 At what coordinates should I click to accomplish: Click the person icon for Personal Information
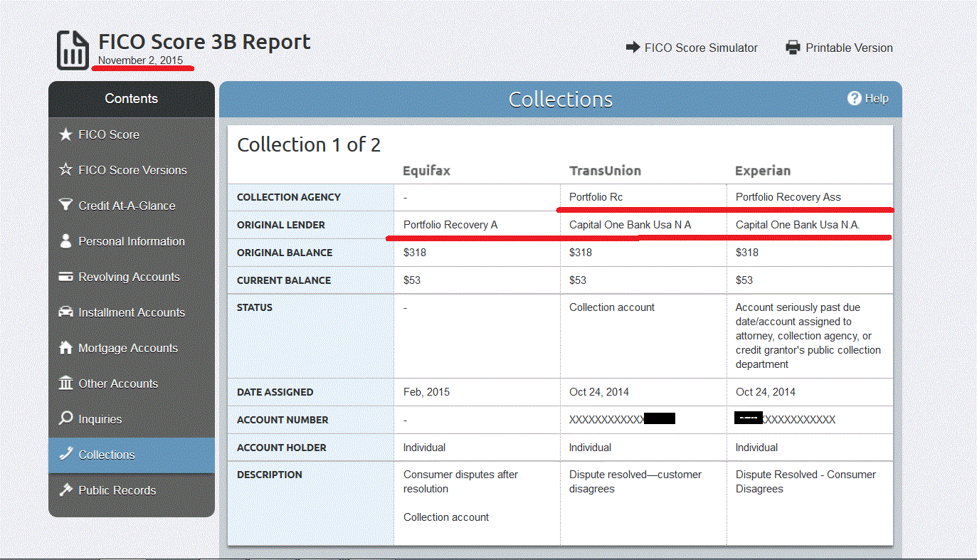[x=65, y=241]
